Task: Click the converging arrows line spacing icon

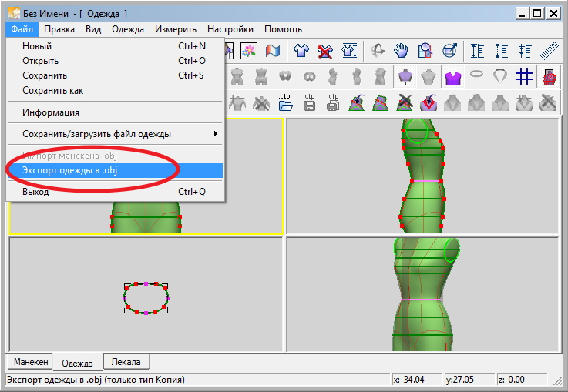Action: pyautogui.click(x=525, y=51)
